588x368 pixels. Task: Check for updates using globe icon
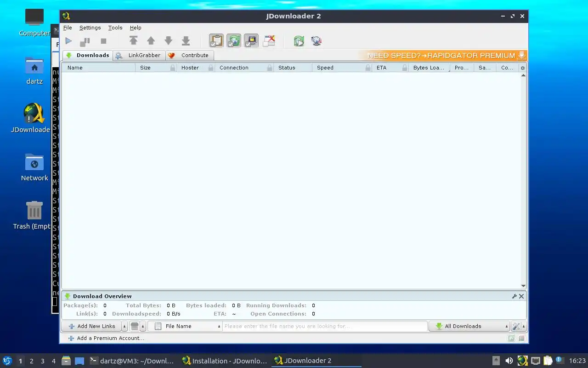click(316, 41)
